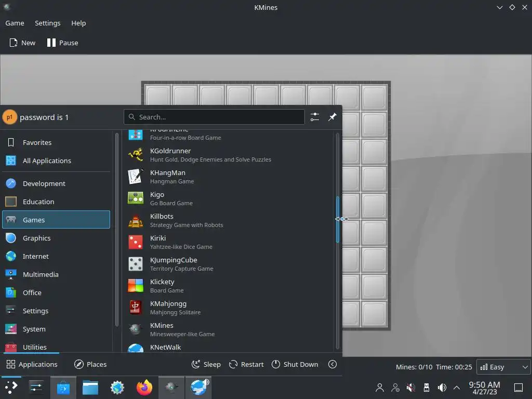This screenshot has height=399, width=532.
Task: Open the KGoldrunner game icon
Action: coord(136,155)
